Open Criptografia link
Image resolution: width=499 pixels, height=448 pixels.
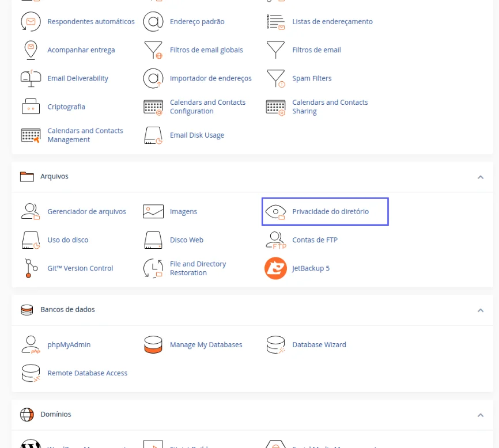pos(66,107)
